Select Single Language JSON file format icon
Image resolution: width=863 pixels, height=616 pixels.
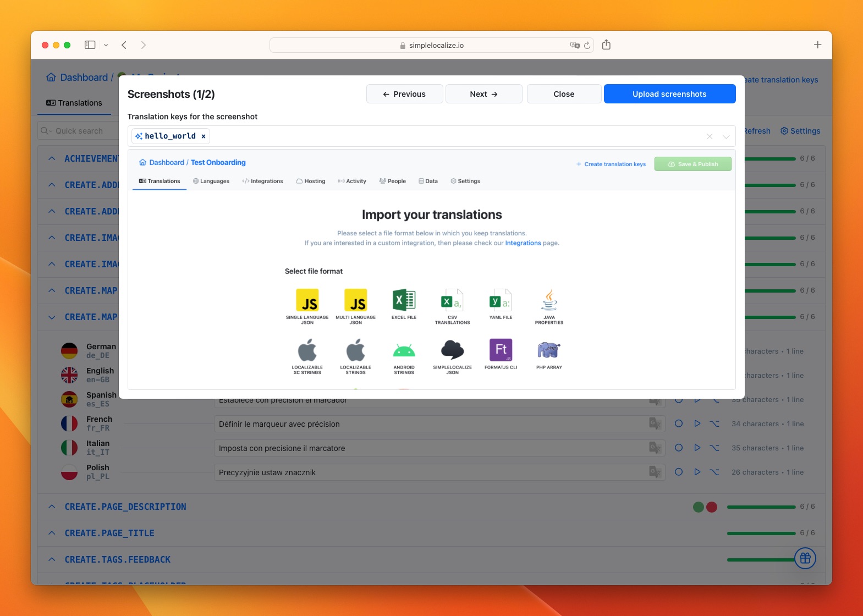coord(307,300)
